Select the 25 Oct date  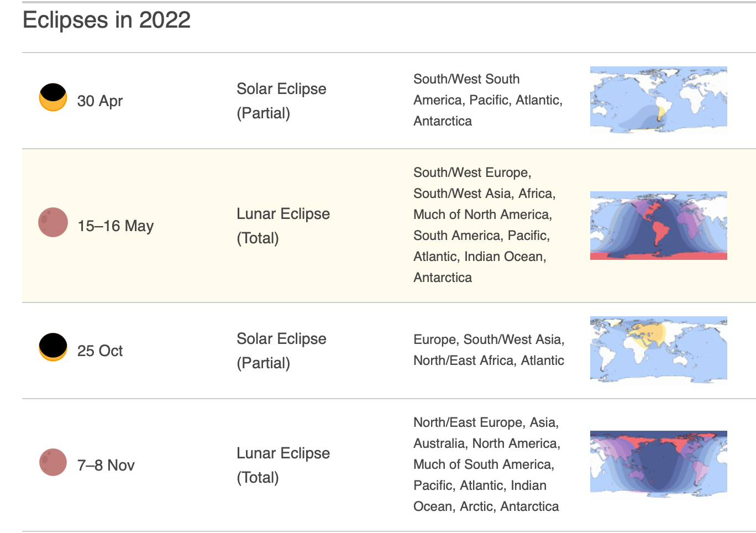100,351
